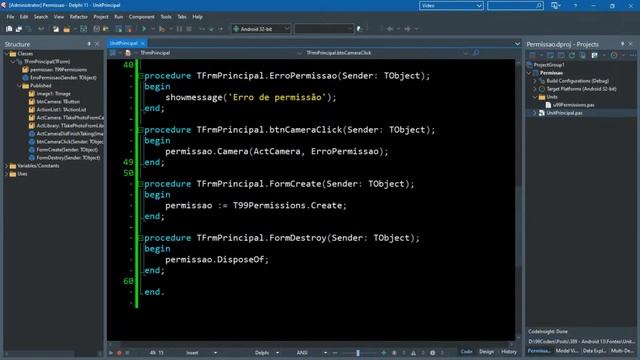
Task: Click the Refresh icon in Projects panel
Action: coord(572,55)
